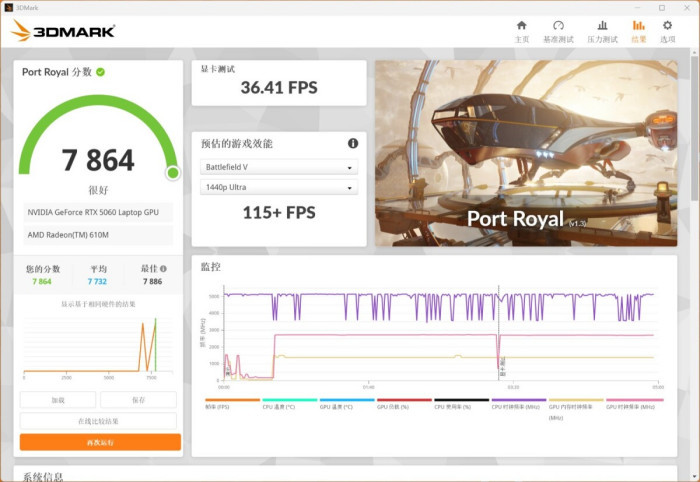This screenshot has width=700, height=482.
Task: Toggle the GPU 时钟频率 (MHz) pink legend
Action: [633, 404]
